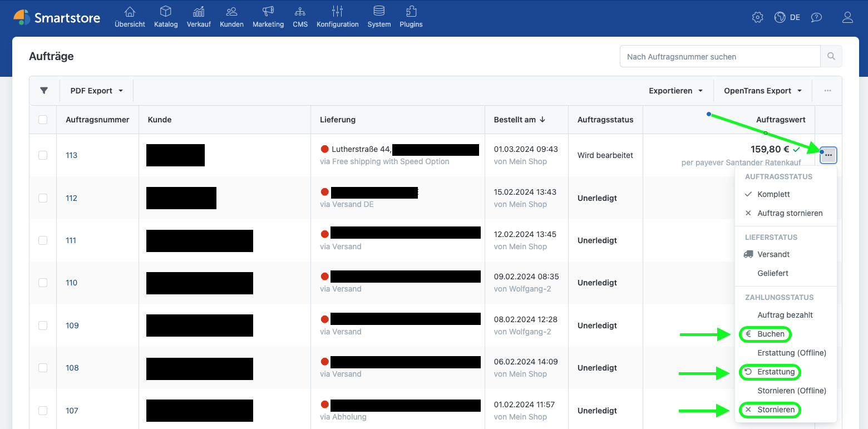Open order number 107 link
The height and width of the screenshot is (429, 868).
pyautogui.click(x=72, y=411)
